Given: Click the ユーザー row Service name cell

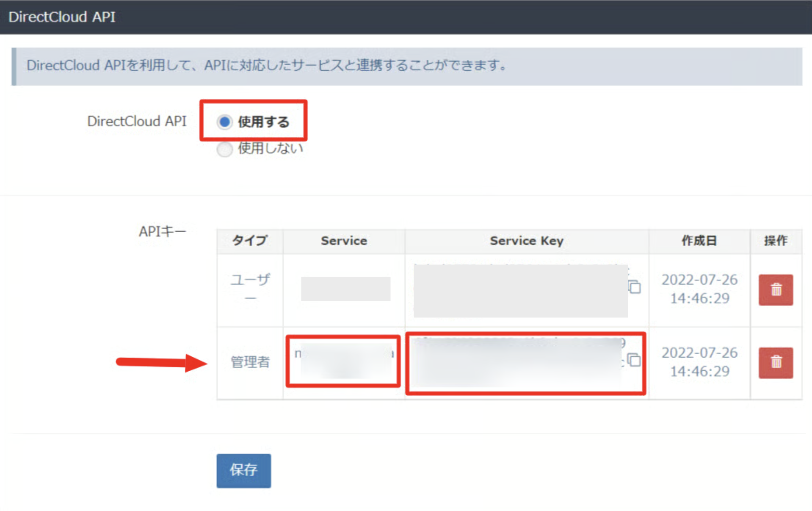Looking at the screenshot, I should [344, 290].
